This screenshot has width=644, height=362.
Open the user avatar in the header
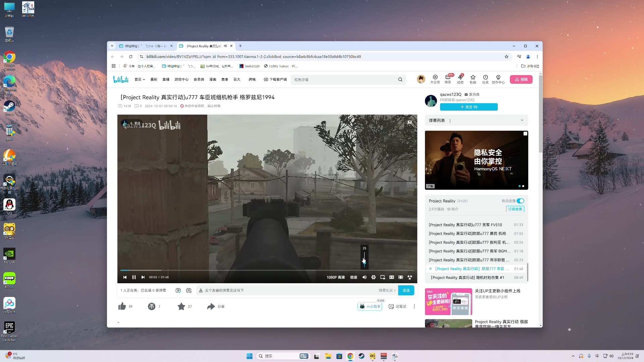coord(421,79)
